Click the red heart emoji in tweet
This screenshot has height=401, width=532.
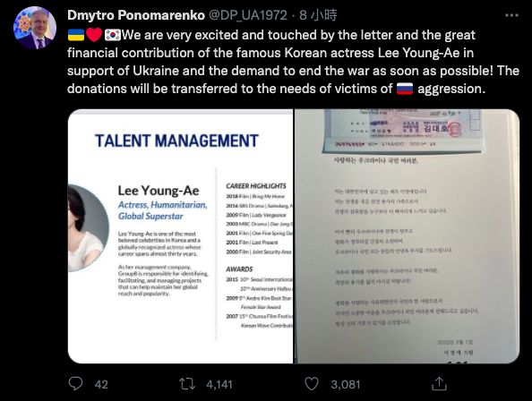click(94, 35)
